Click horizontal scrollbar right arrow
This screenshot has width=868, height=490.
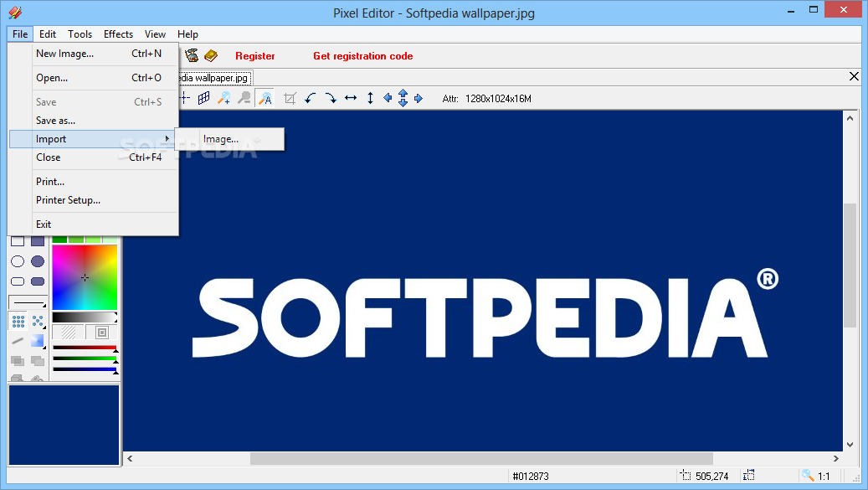[836, 458]
